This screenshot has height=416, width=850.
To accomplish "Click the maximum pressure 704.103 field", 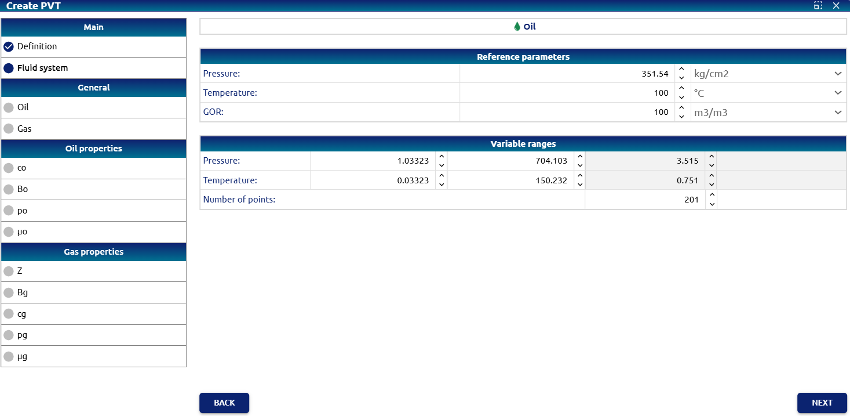I will pyautogui.click(x=510, y=160).
